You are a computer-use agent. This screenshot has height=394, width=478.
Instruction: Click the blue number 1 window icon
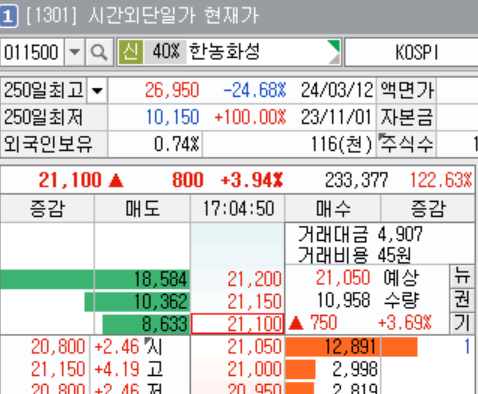click(x=8, y=16)
